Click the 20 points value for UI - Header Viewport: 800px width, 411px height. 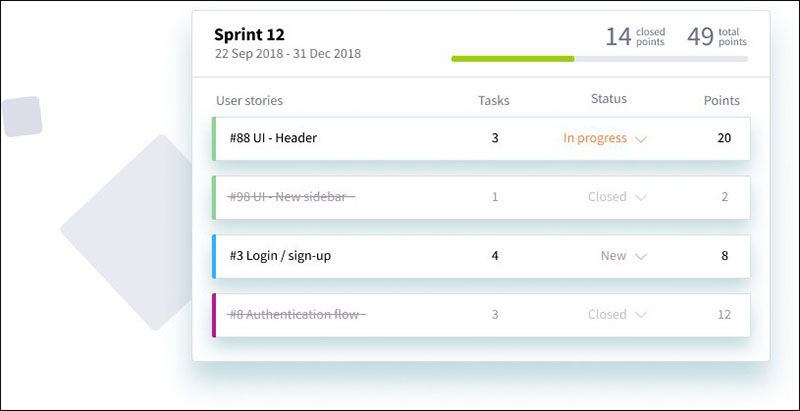(724, 138)
